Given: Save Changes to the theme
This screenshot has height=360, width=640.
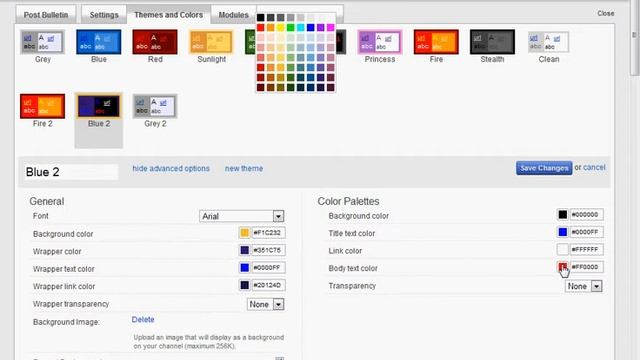Looking at the screenshot, I should click(x=544, y=168).
